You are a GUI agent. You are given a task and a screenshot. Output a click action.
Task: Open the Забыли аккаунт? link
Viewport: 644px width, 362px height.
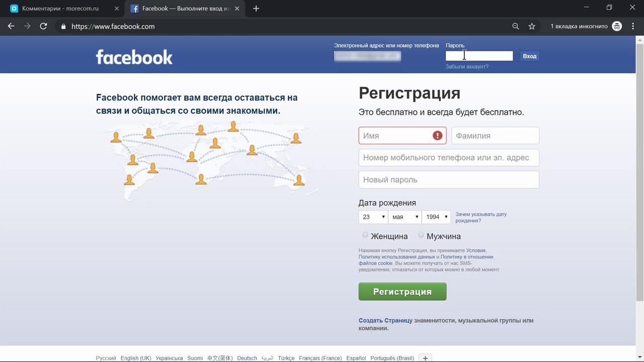(x=467, y=66)
